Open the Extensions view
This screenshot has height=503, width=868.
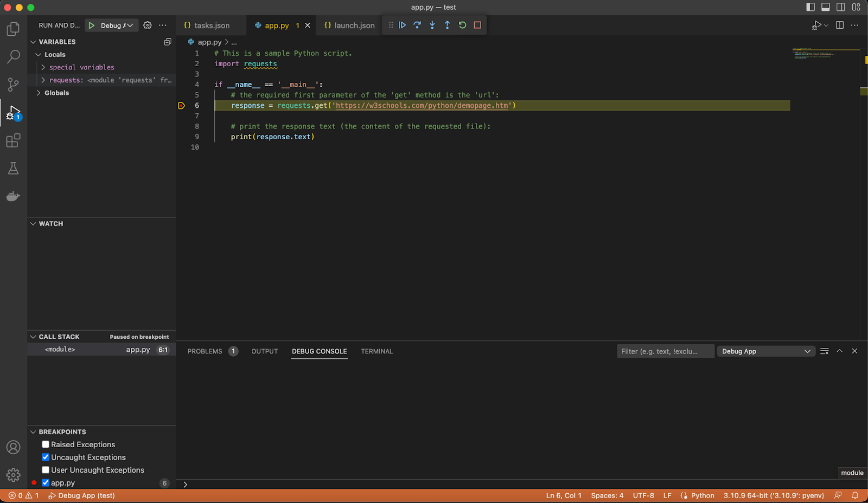point(13,140)
